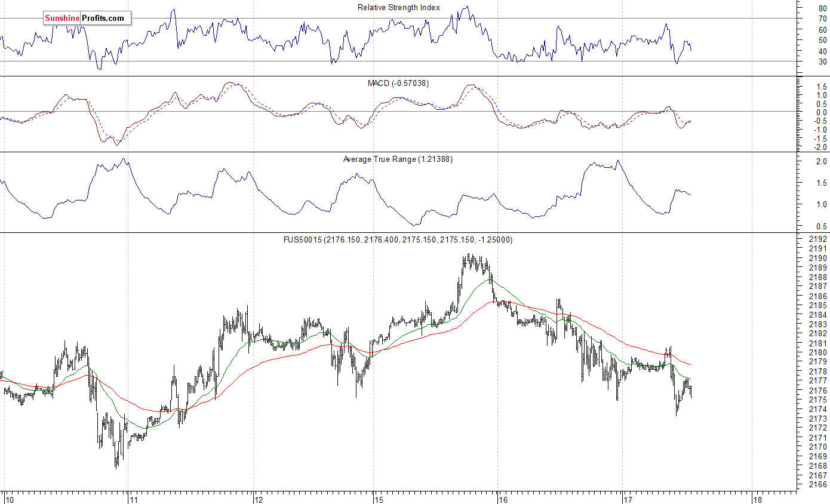Select the Average True Range (1.21388) title
830x504 pixels.
pos(398,159)
